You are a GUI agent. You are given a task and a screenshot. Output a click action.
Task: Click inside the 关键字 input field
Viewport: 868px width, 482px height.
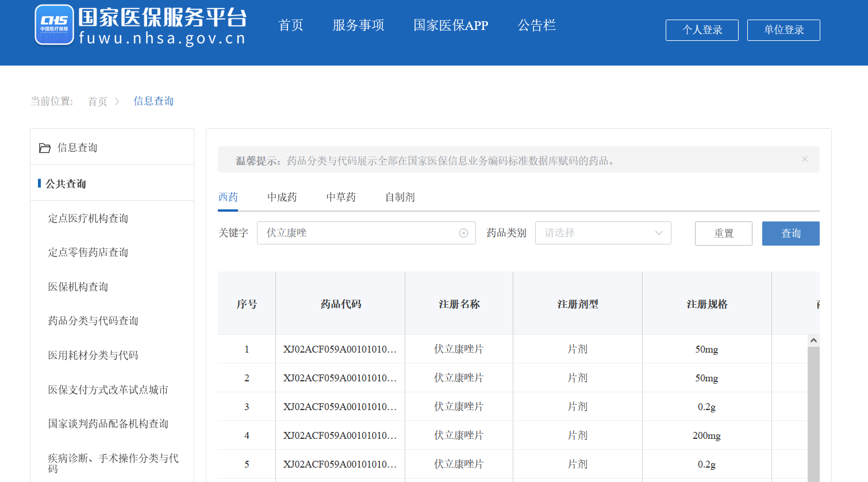tap(356, 233)
